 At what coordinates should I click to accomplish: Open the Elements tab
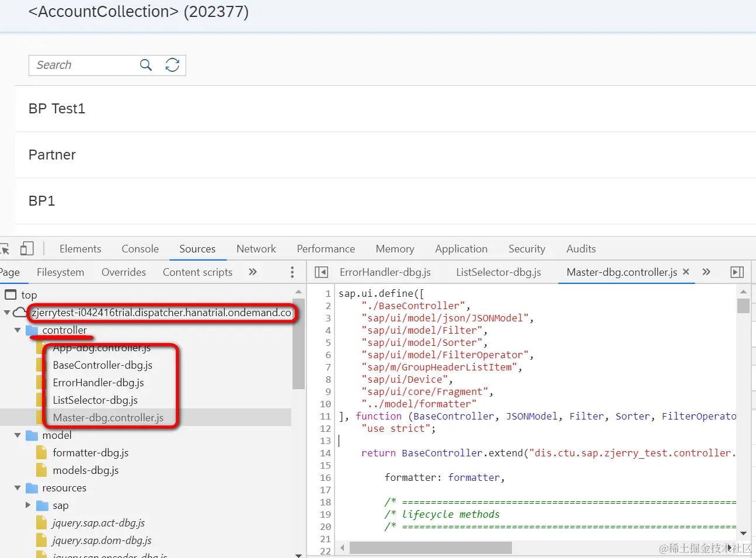(81, 249)
